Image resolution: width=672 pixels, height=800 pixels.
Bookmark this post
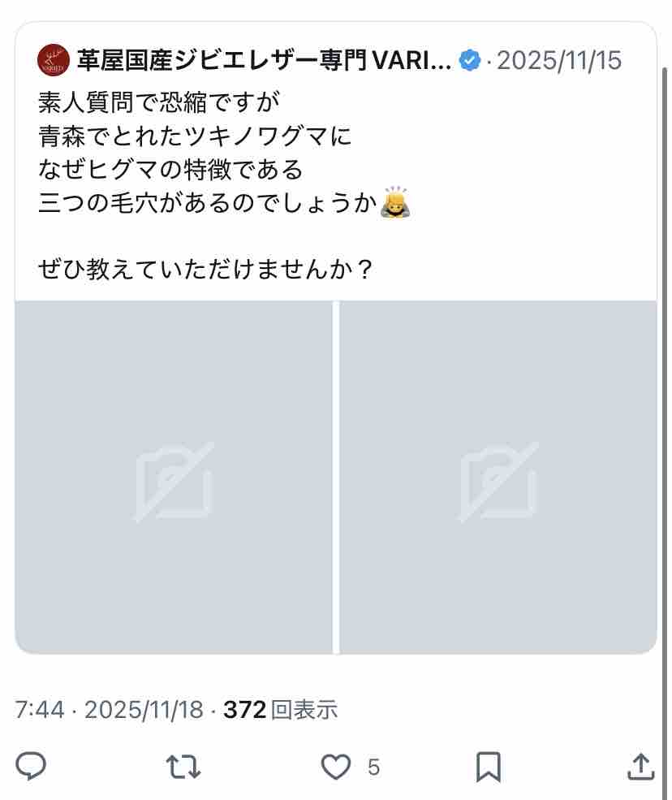coord(489,767)
